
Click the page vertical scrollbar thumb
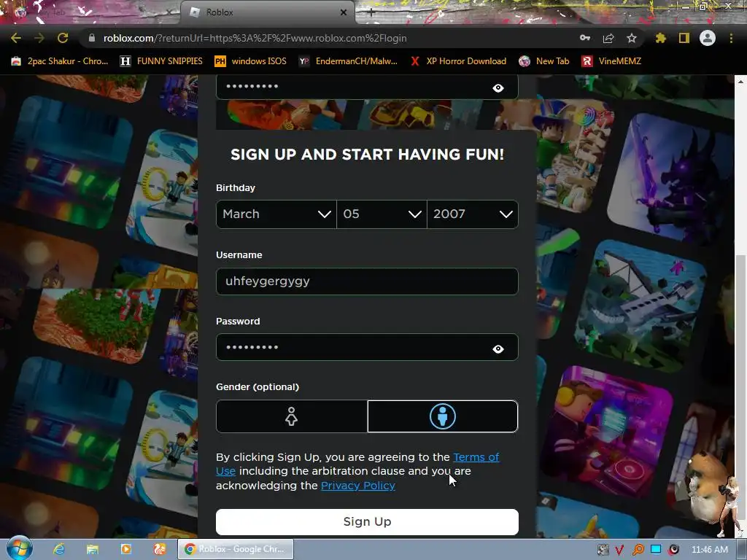(x=740, y=388)
